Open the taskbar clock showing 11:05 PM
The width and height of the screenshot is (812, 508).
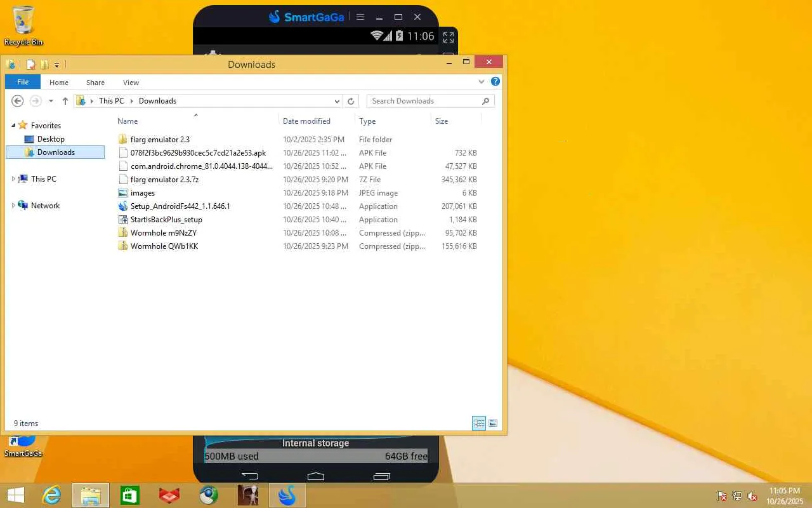pos(785,496)
